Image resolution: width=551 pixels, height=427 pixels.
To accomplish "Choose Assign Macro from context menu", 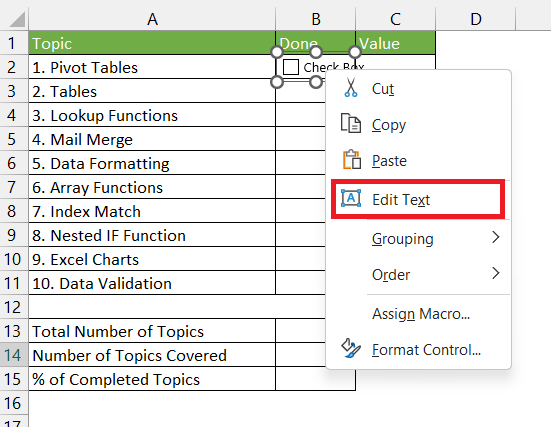I will [421, 314].
